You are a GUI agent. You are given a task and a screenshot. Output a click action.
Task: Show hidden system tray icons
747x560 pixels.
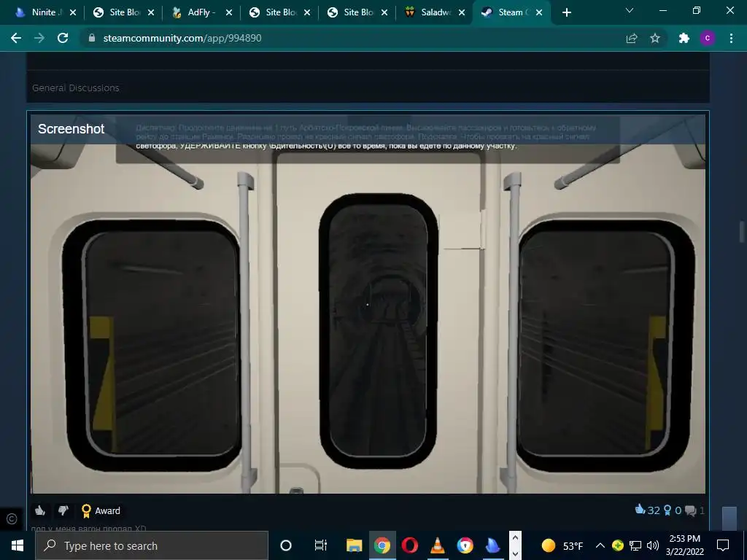coord(600,545)
